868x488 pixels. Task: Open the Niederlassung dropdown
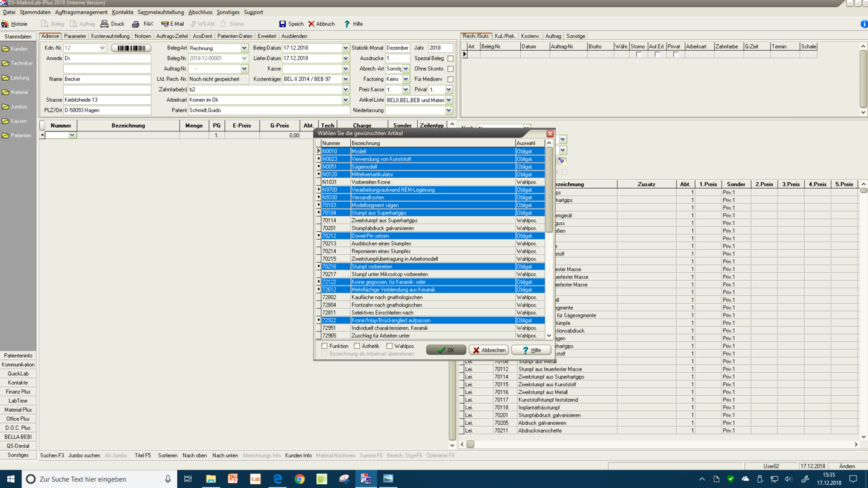[x=449, y=110]
